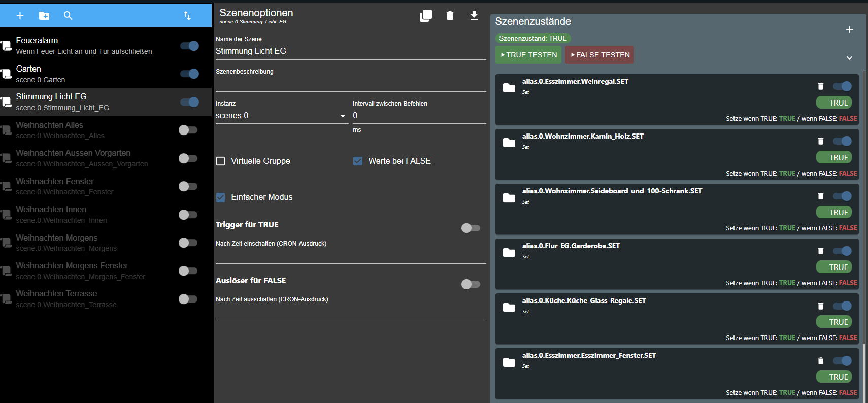Export scene with the download icon

474,16
